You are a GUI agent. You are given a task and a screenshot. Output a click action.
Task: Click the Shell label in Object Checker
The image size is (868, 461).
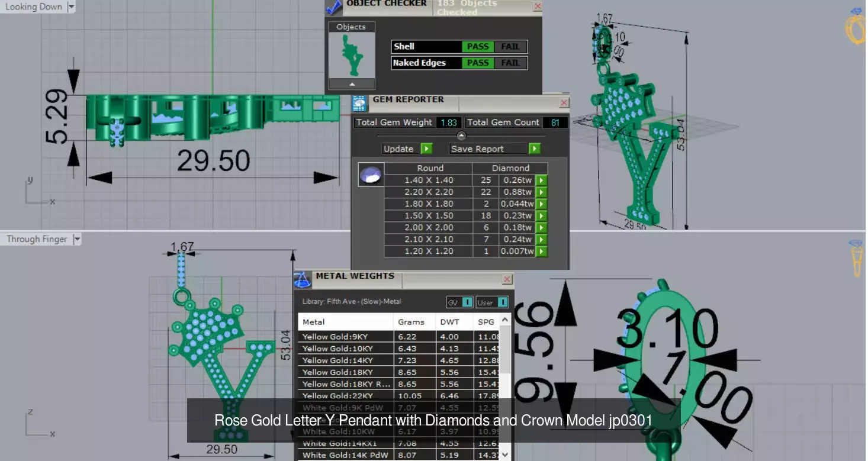click(404, 47)
